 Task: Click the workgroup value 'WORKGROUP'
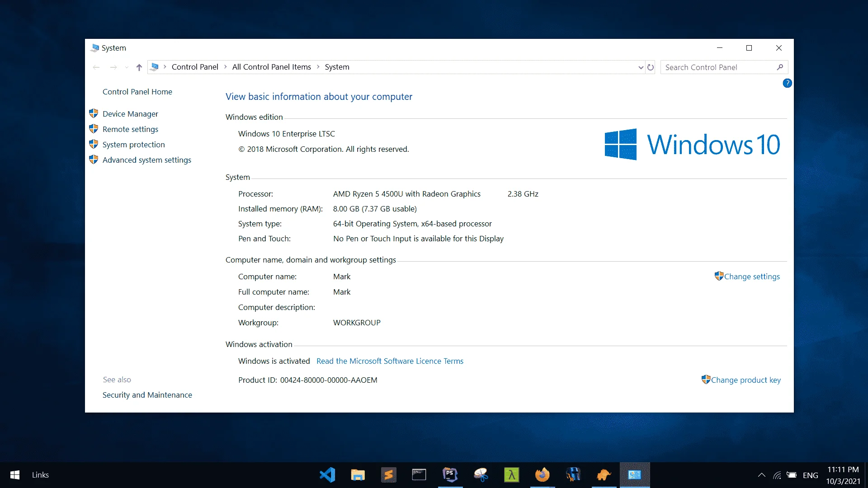click(x=357, y=323)
